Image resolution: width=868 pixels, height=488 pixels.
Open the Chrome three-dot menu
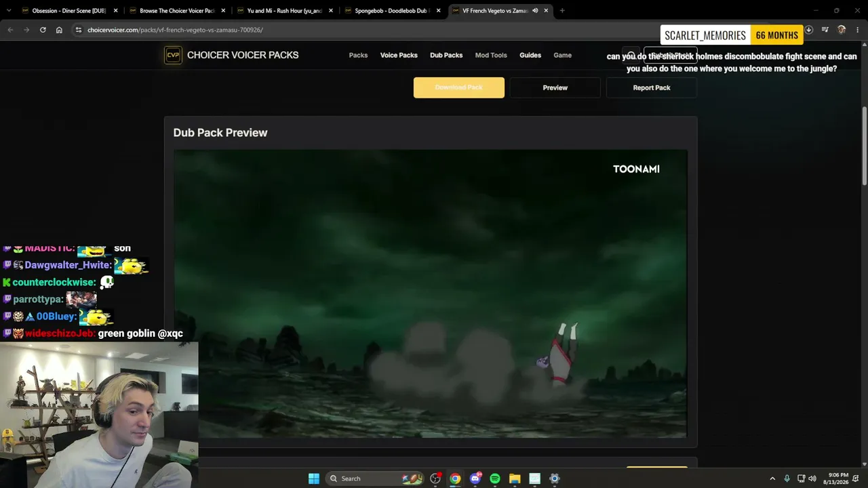tap(858, 30)
